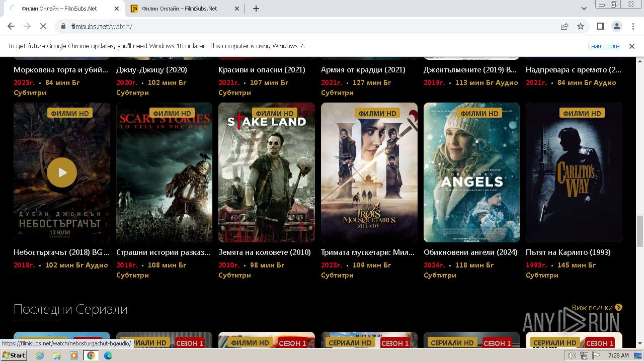
Task: Click the share page icon in the address bar
Action: coord(565,26)
